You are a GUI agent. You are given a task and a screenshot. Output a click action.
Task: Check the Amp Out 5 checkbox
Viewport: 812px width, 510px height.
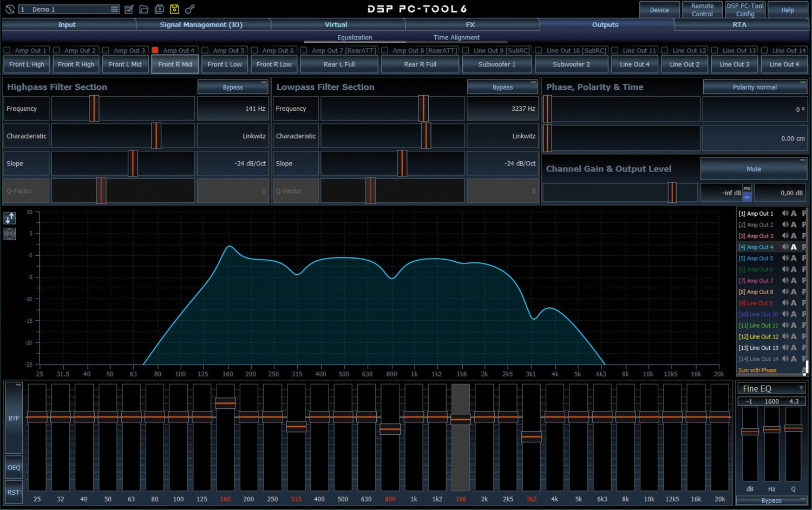coord(205,50)
